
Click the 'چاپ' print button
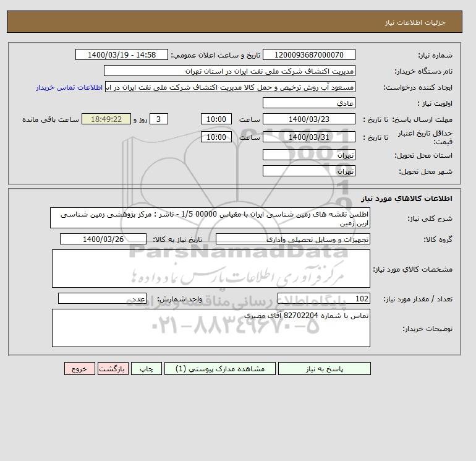[147, 369]
